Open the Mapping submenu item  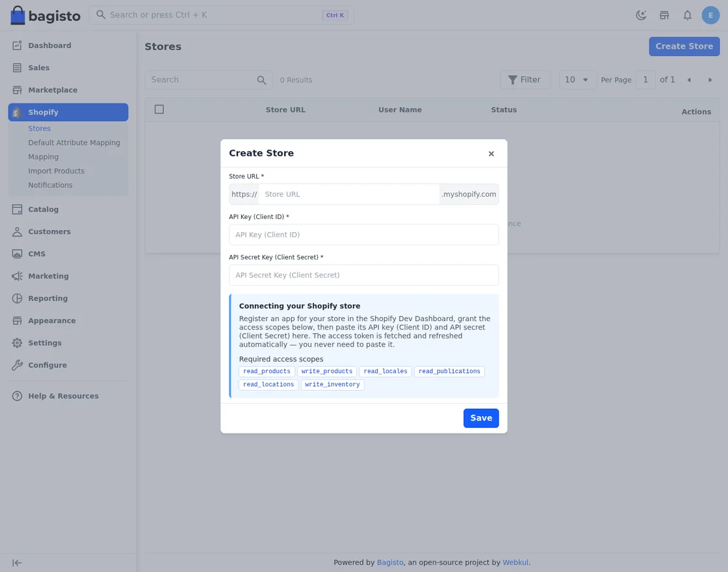43,157
